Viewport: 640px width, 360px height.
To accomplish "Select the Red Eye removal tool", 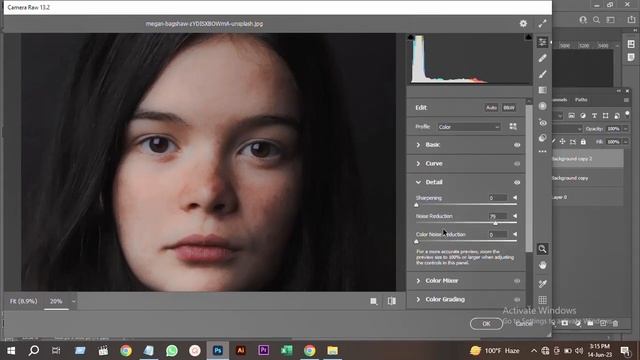I will pyautogui.click(x=542, y=122).
